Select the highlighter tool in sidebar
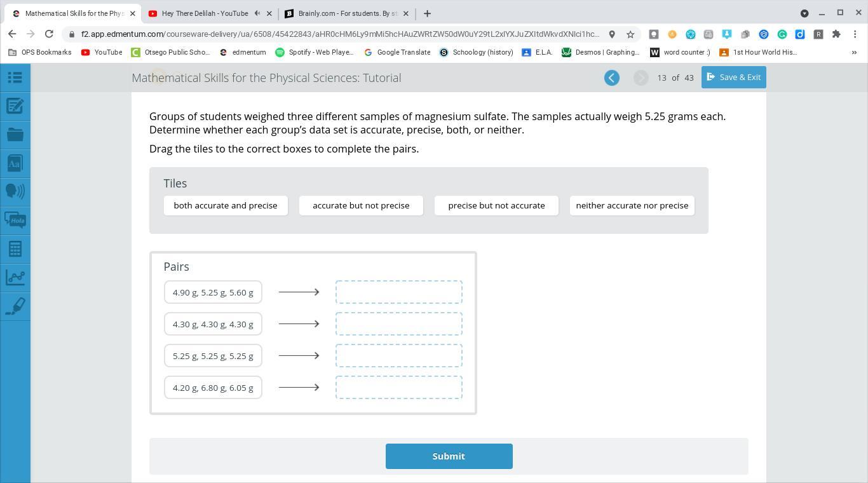 15,306
